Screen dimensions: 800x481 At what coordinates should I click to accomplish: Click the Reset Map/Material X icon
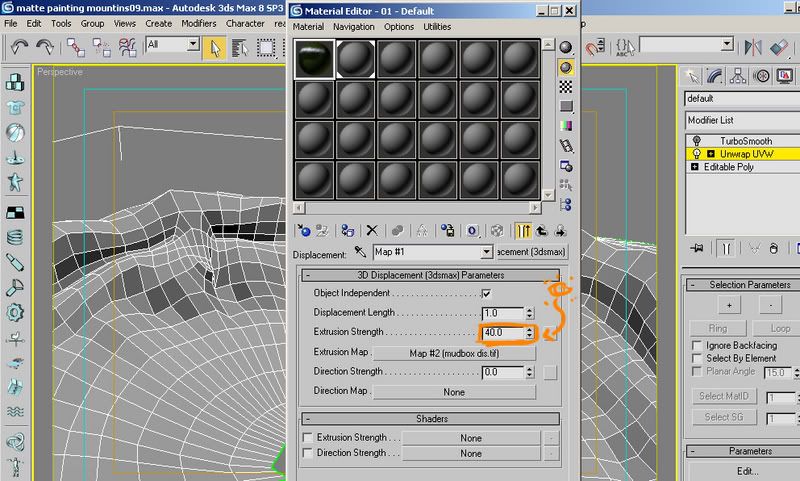372,231
